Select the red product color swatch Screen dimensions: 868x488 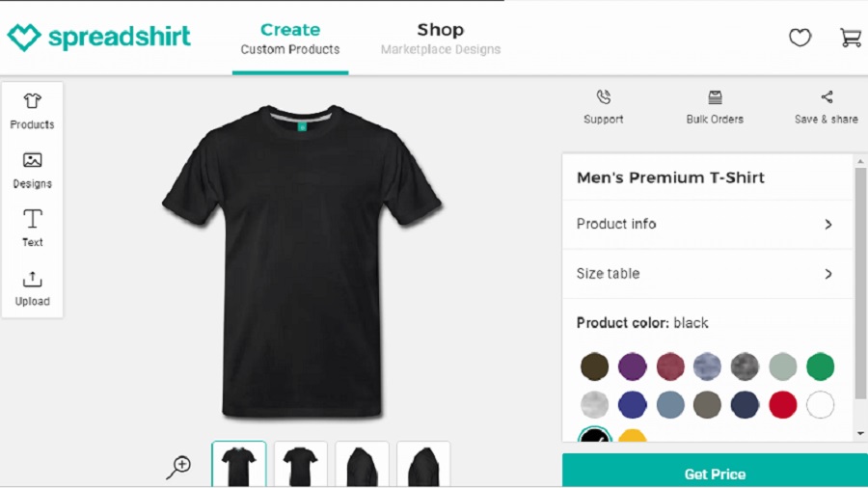click(x=783, y=405)
